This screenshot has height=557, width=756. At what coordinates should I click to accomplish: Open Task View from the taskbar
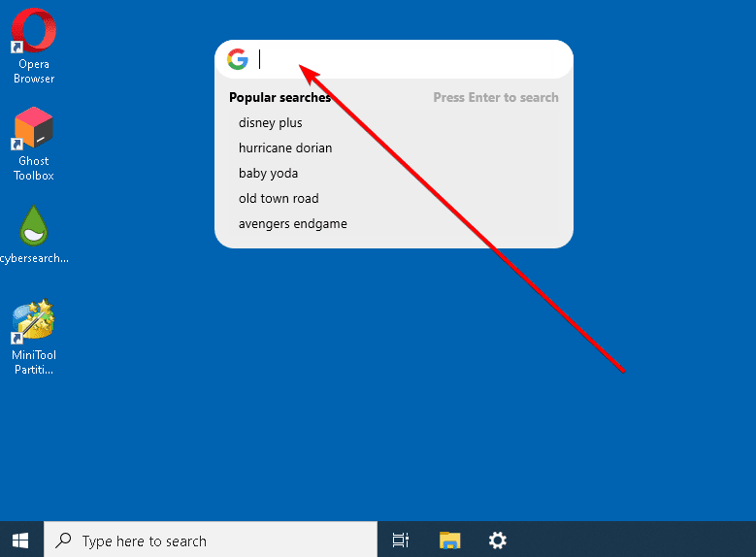coord(400,541)
